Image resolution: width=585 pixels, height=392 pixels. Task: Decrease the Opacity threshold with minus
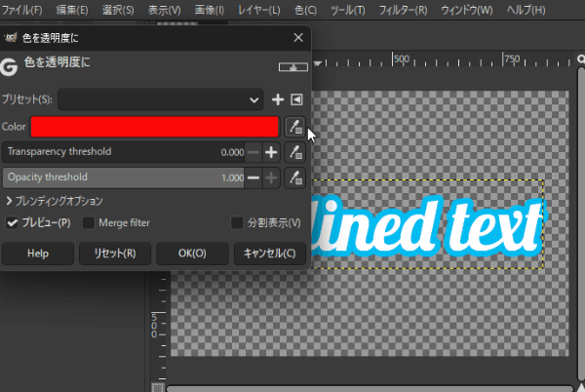[253, 177]
